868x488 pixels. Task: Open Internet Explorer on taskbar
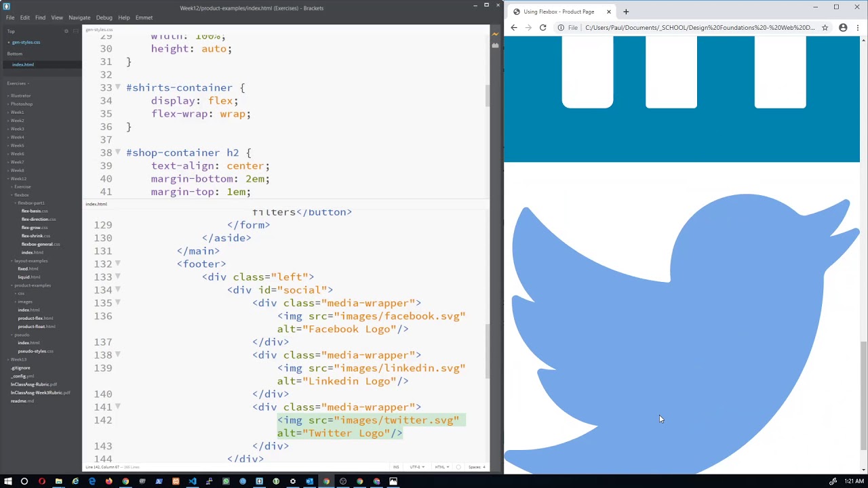click(75, 481)
